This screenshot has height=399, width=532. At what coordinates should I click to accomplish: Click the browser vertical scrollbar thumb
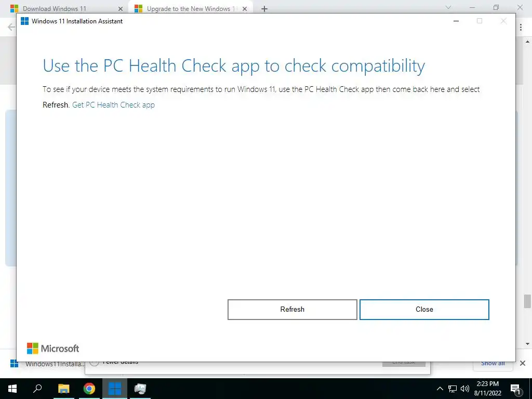[527, 301]
